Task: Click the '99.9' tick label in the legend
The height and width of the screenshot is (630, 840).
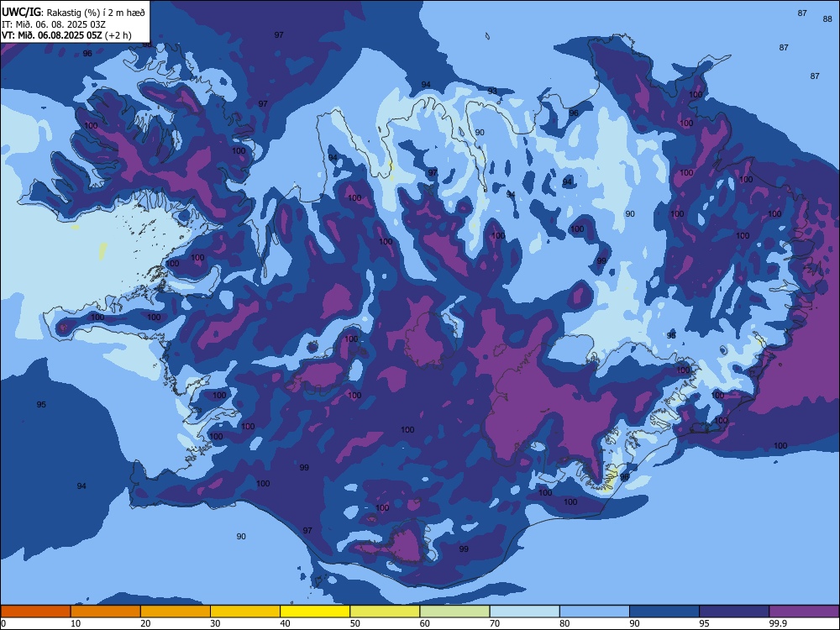Action: click(778, 623)
